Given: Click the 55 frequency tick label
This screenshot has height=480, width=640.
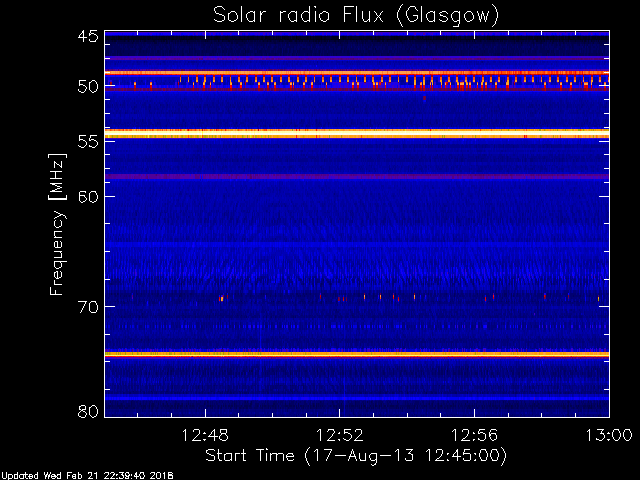Looking at the screenshot, I should pyautogui.click(x=88, y=142).
